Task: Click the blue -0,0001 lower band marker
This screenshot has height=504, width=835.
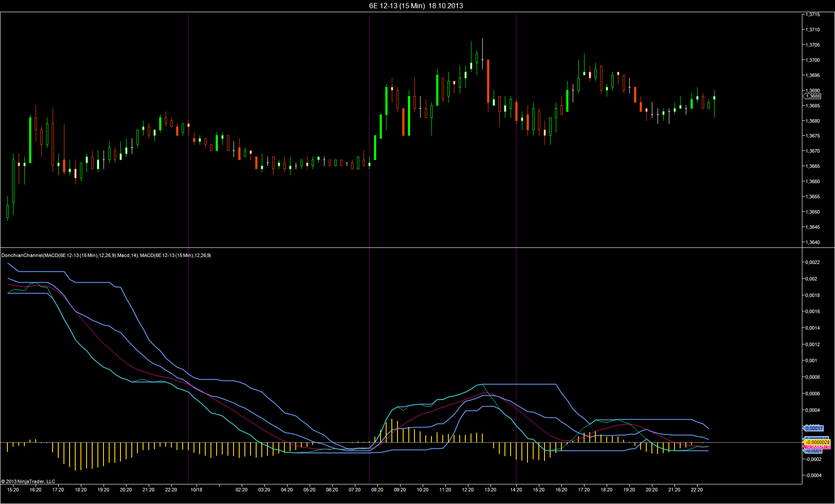Action: [x=812, y=451]
